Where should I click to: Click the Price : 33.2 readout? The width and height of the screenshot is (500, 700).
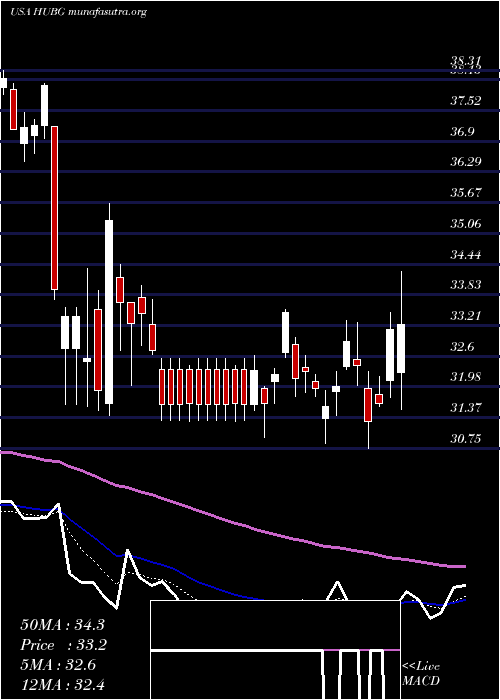click(x=62, y=645)
